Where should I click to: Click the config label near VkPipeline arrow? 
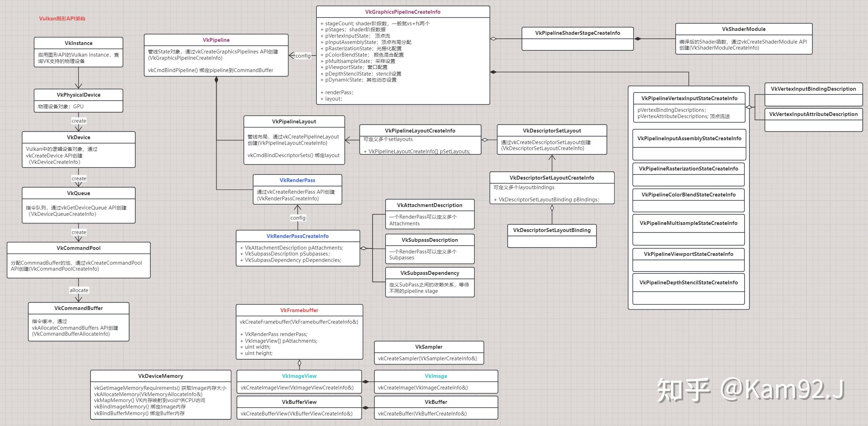(x=303, y=56)
